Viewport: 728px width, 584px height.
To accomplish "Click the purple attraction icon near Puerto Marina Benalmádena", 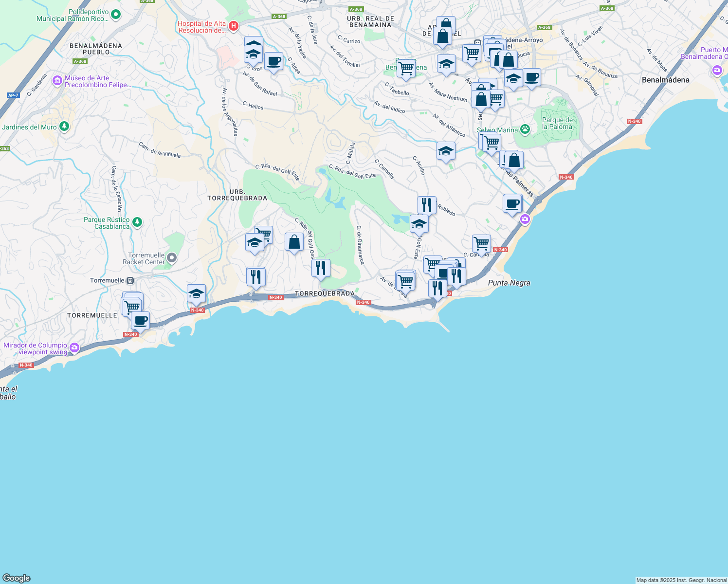I will (716, 71).
